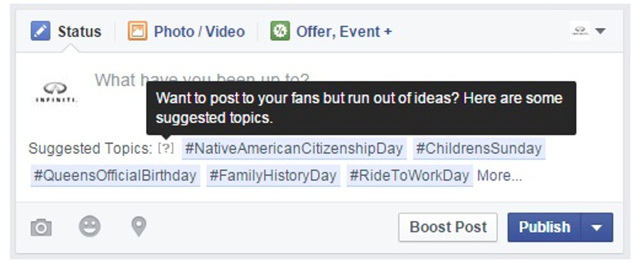644x263 pixels.
Task: Open the emoji smiley picker
Action: click(89, 227)
